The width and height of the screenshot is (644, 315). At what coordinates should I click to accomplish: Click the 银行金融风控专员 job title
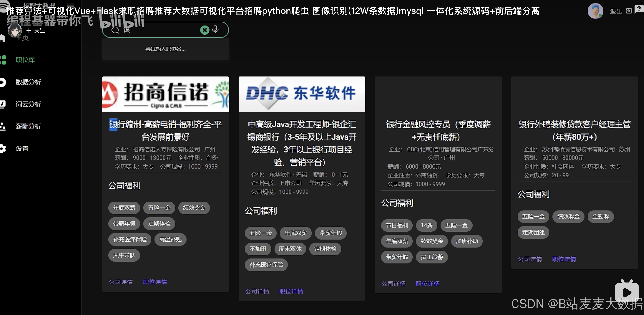438,131
